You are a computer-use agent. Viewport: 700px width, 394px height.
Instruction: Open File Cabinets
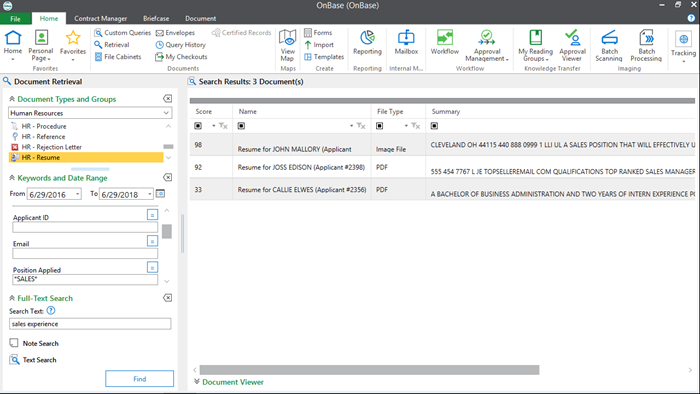pos(118,57)
